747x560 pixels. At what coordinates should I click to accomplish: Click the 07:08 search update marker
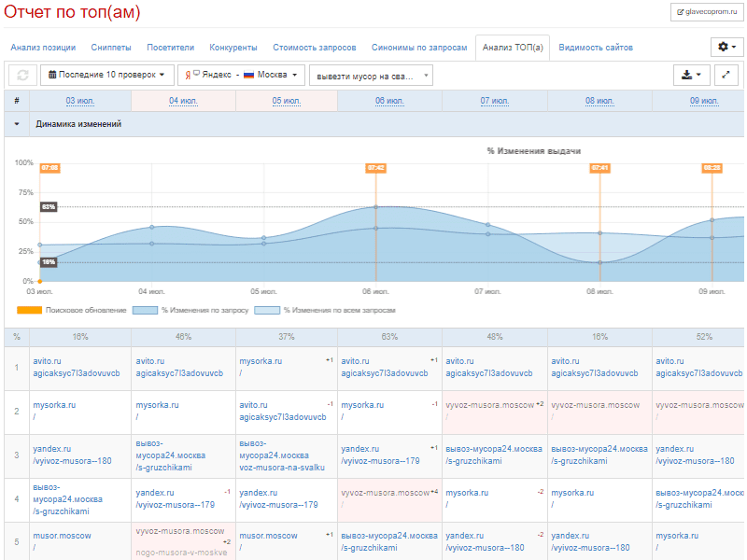50,168
